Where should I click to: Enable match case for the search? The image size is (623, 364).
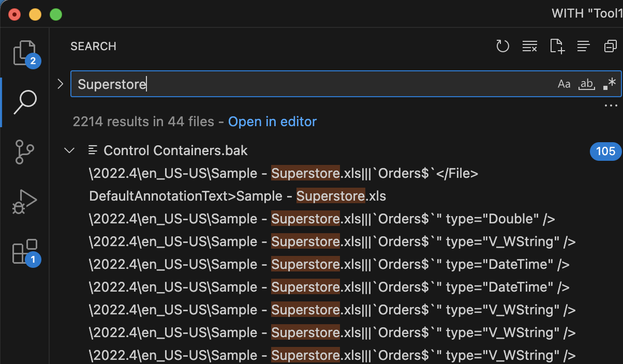click(564, 83)
